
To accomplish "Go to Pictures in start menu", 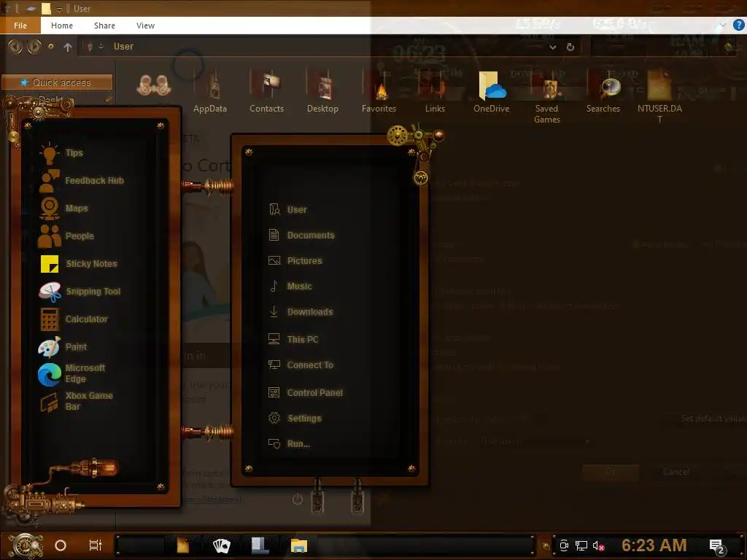I will click(295, 260).
